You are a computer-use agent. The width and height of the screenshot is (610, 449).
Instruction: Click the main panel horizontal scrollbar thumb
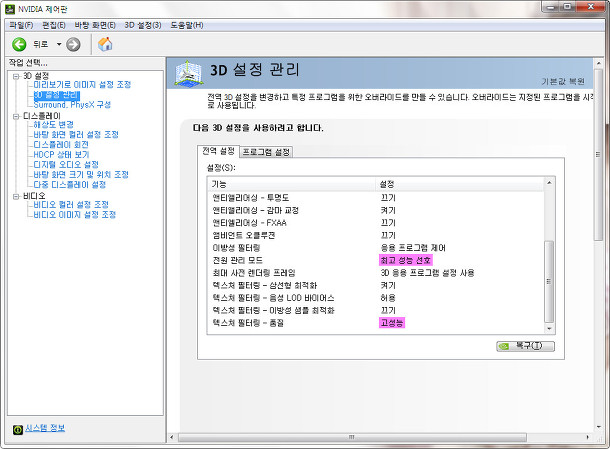pyautogui.click(x=352, y=437)
